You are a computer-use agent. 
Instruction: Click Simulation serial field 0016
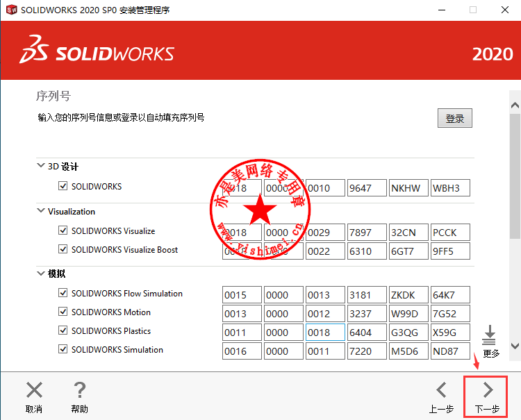coord(242,351)
